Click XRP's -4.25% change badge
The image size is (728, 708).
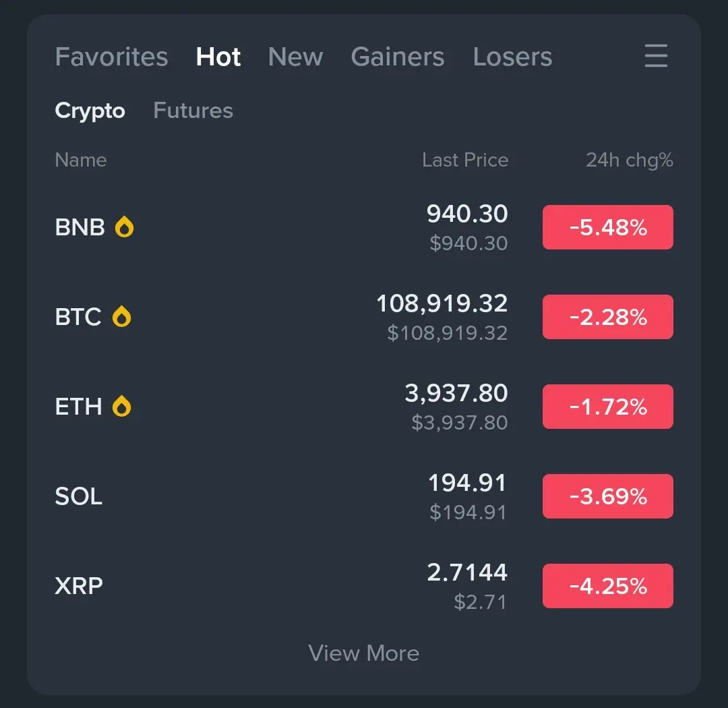(608, 586)
